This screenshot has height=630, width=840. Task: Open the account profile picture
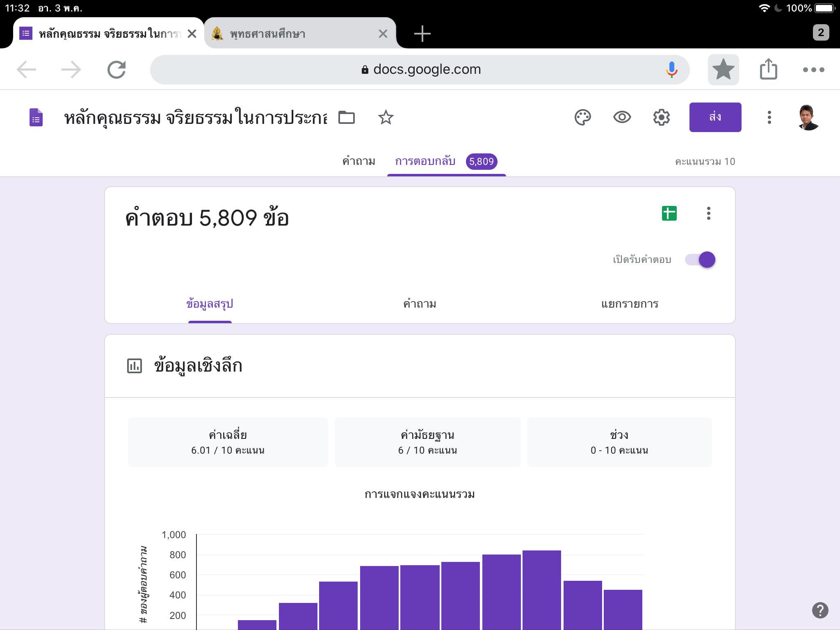(x=808, y=118)
